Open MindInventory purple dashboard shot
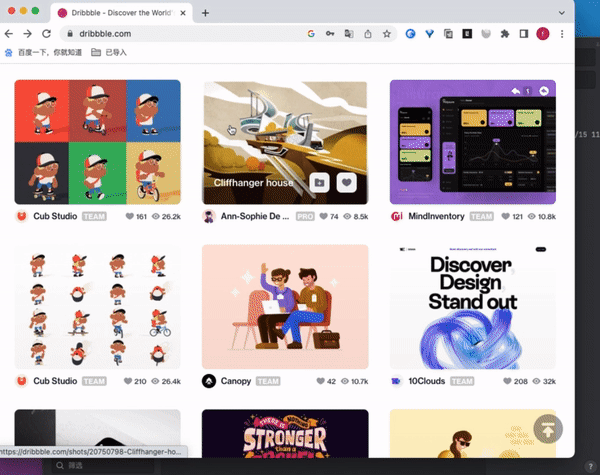The width and height of the screenshot is (600, 475). (473, 142)
